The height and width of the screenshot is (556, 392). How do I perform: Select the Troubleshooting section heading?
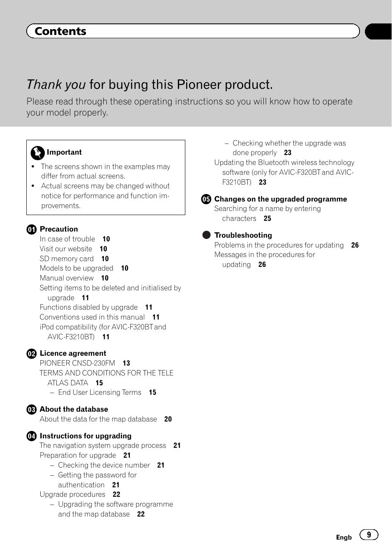(x=243, y=235)
